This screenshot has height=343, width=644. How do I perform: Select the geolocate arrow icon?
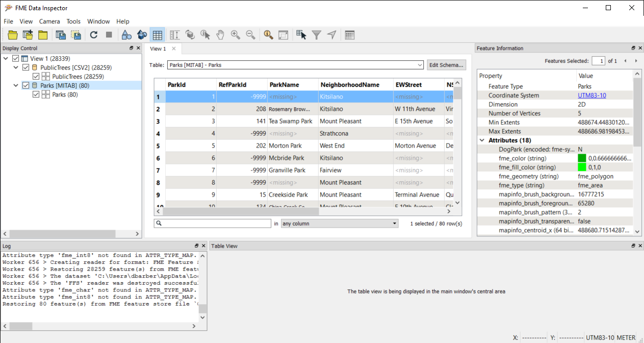pyautogui.click(x=331, y=35)
